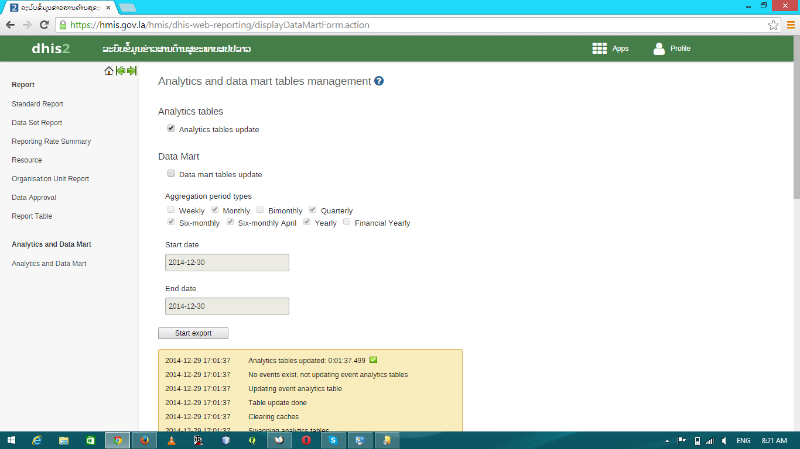Open the Chrome menu hamburger icon
Image resolution: width=800 pixels, height=449 pixels.
coord(791,25)
